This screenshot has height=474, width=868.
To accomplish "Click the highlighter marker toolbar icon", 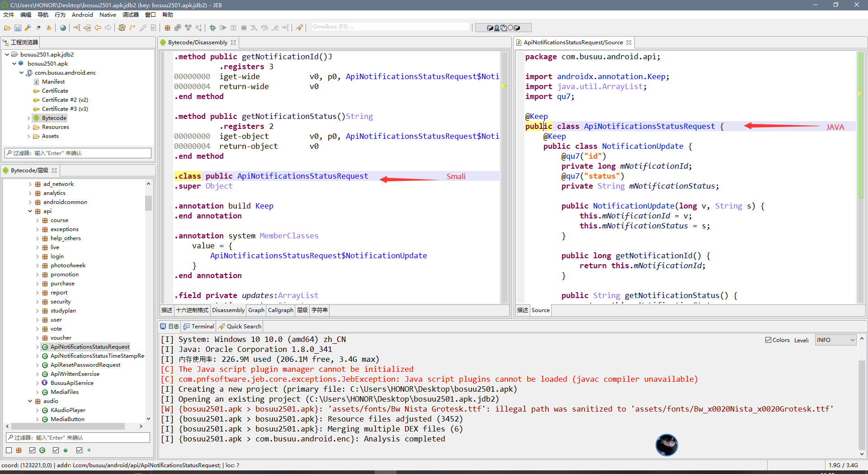I will [x=299, y=28].
